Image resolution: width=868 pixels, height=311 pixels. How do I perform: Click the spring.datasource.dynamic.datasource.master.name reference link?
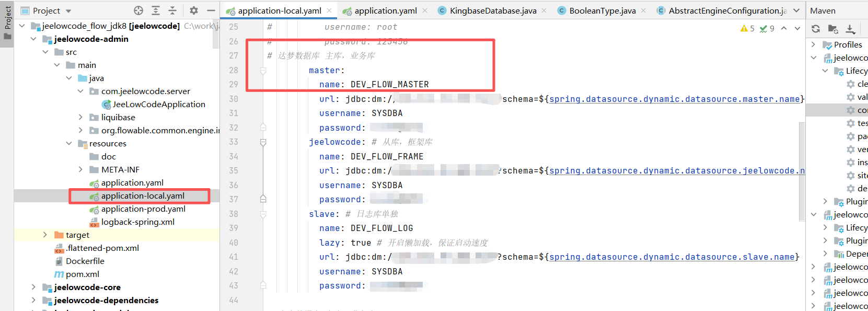(x=674, y=99)
